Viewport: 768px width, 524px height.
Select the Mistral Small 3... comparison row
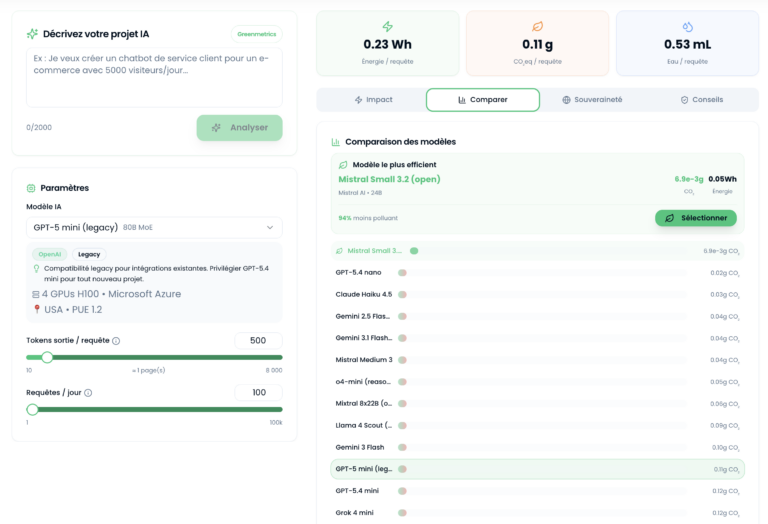click(537, 251)
